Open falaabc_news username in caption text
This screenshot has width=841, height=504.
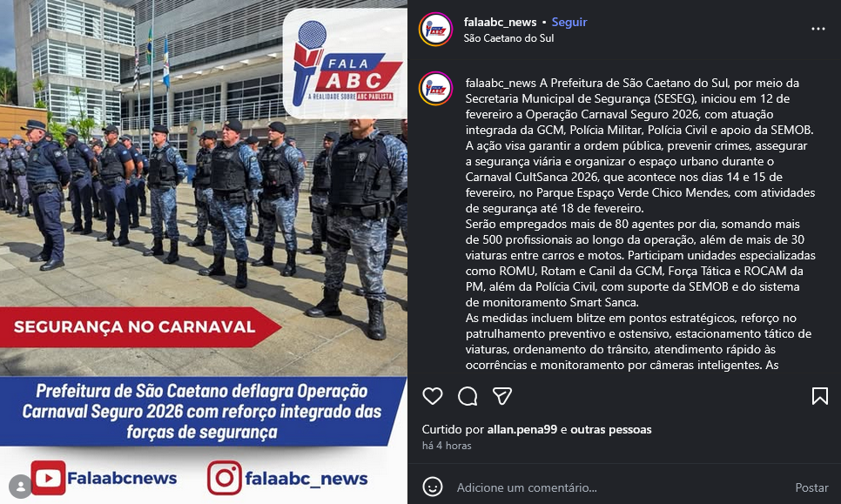click(x=501, y=83)
